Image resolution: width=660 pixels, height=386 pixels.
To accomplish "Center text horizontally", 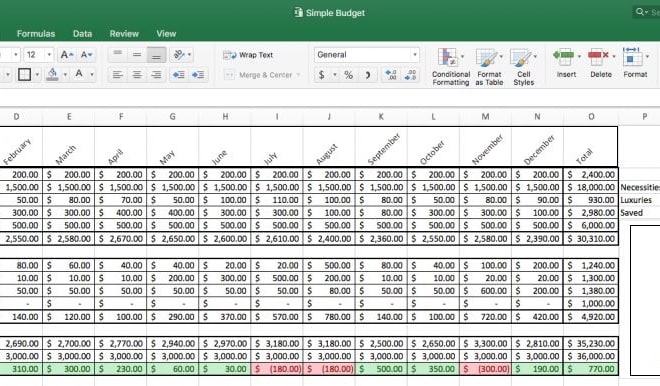I will click(137, 75).
